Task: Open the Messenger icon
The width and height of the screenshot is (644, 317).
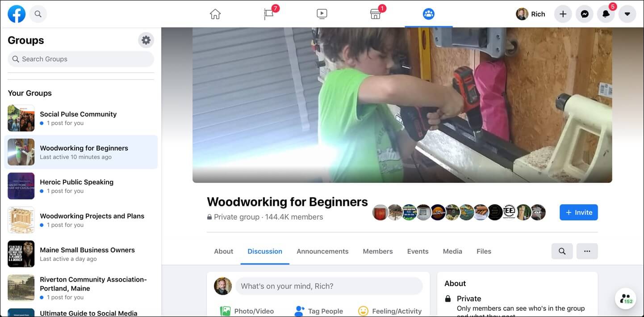Action: (585, 14)
